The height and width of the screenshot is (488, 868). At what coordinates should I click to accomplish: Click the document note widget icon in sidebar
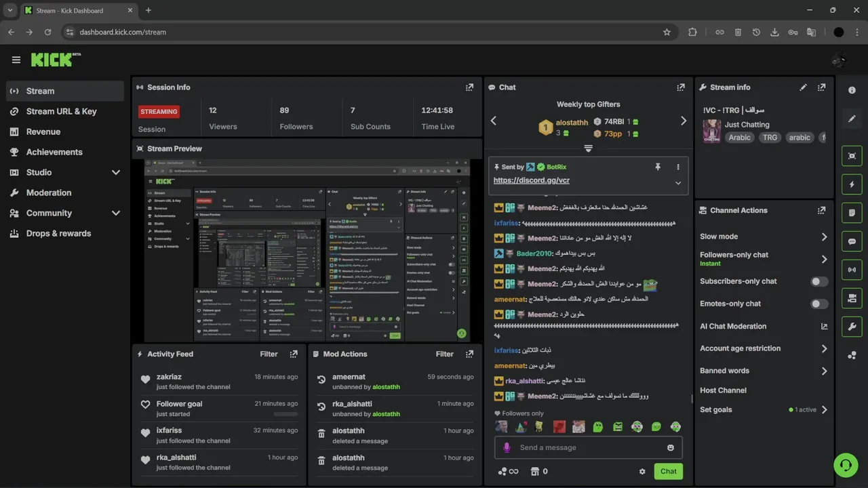tap(852, 213)
